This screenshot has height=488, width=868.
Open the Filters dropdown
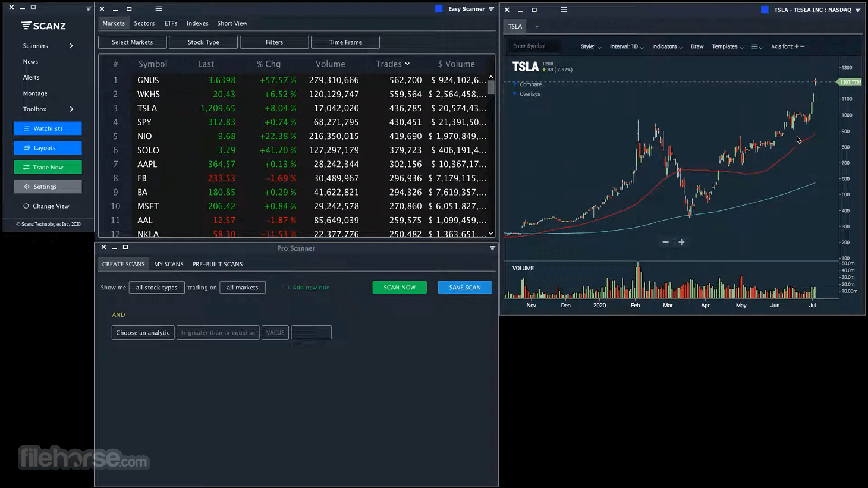point(274,42)
